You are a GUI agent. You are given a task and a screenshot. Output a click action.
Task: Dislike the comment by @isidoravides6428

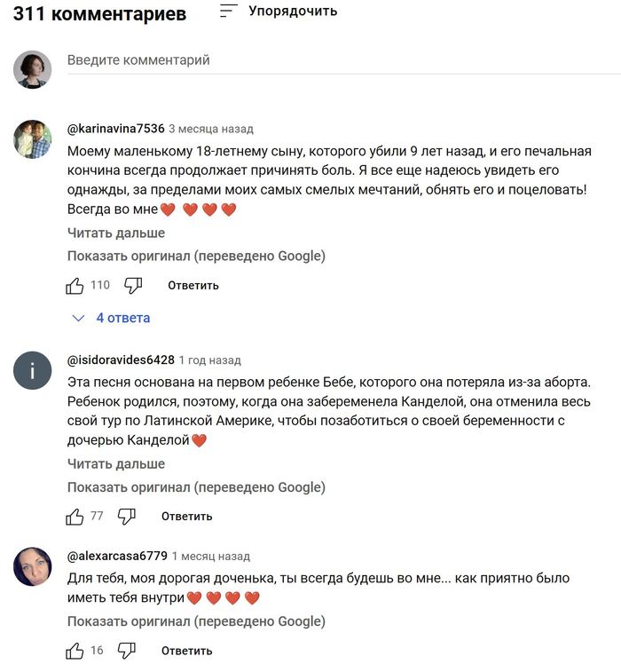pyautogui.click(x=127, y=516)
